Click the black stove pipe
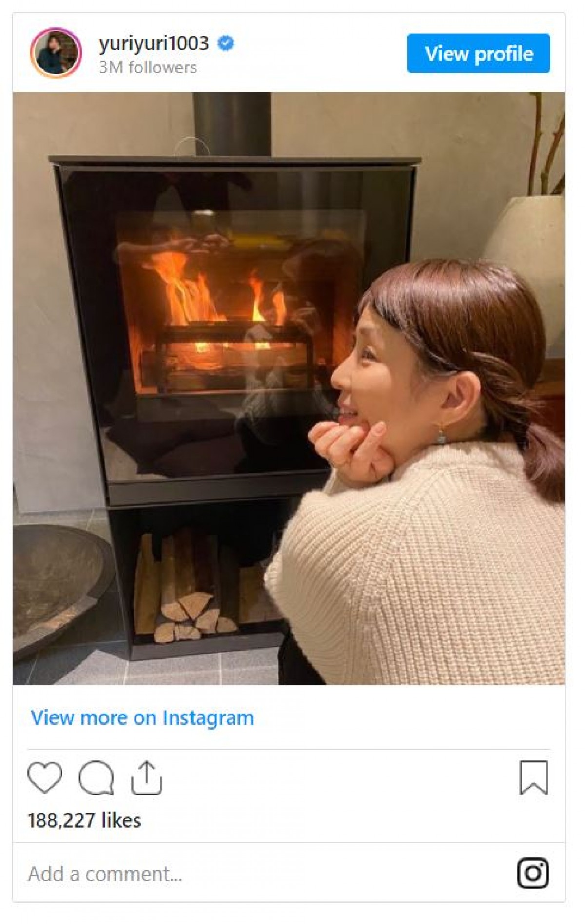The height and width of the screenshot is (924, 585). point(232,124)
